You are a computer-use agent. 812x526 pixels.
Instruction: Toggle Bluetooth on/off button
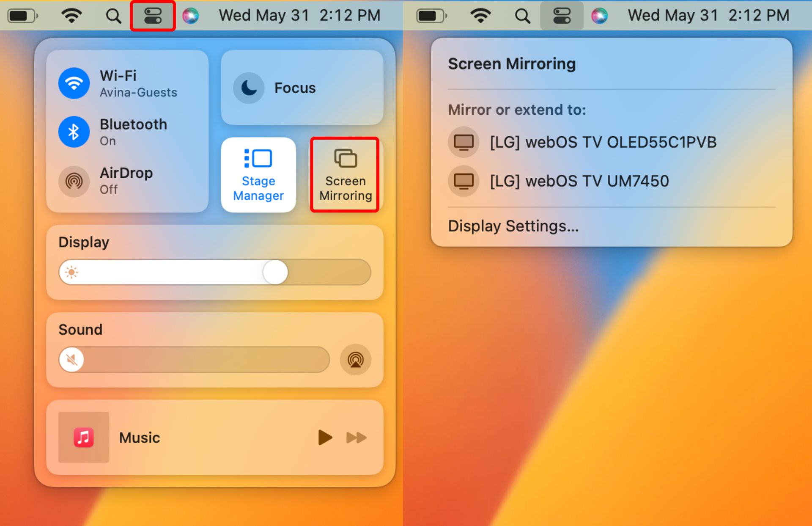74,132
